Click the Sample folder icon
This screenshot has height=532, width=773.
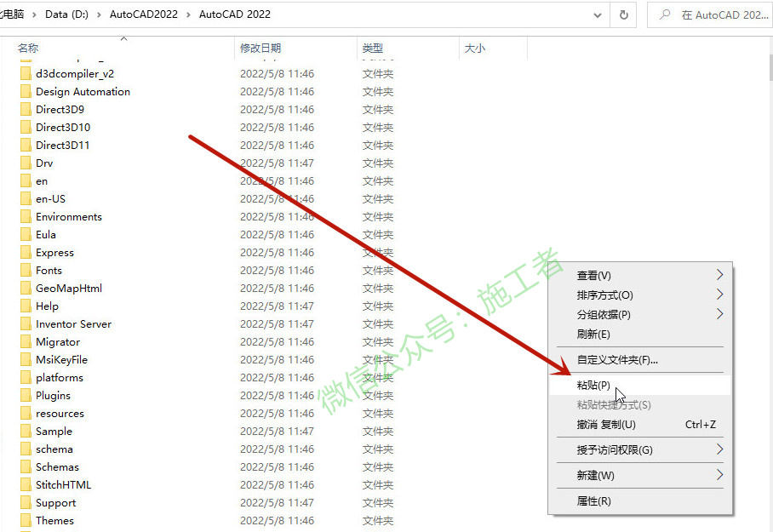[x=26, y=432]
